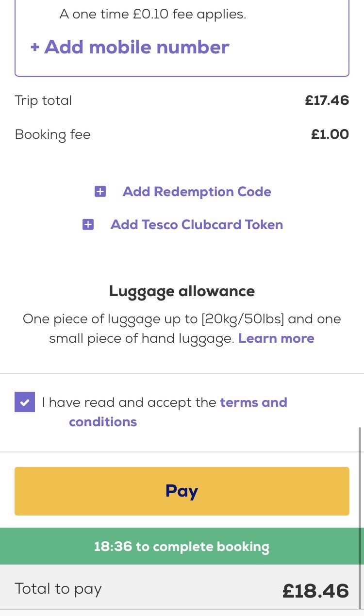Tap the Total to pay label
This screenshot has height=616, width=364.
[58, 589]
